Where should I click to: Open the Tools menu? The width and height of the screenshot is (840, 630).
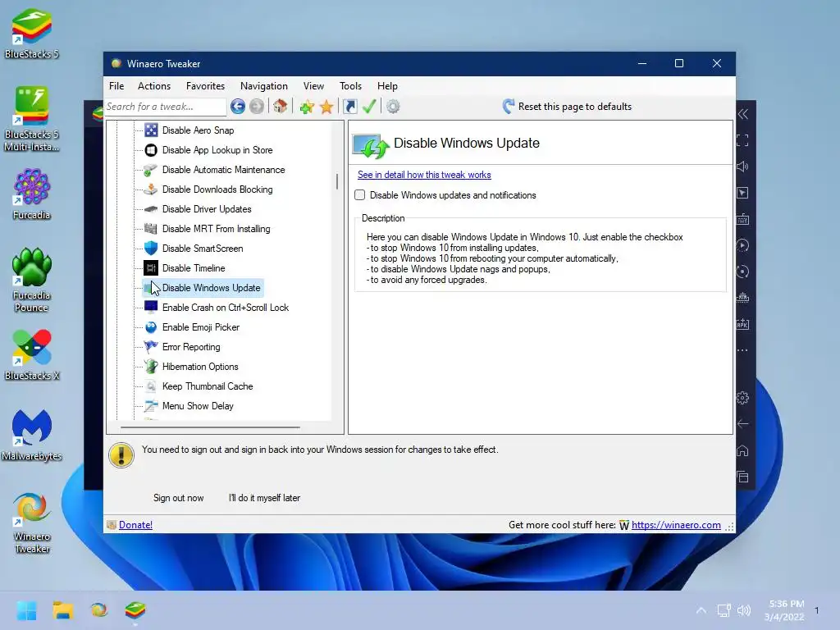[350, 85]
